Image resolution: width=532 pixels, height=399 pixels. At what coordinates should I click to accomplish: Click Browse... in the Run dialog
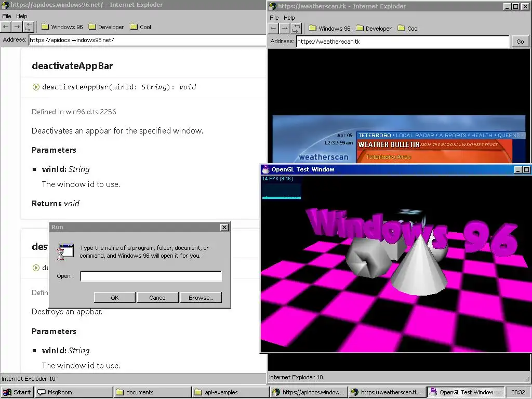(201, 298)
